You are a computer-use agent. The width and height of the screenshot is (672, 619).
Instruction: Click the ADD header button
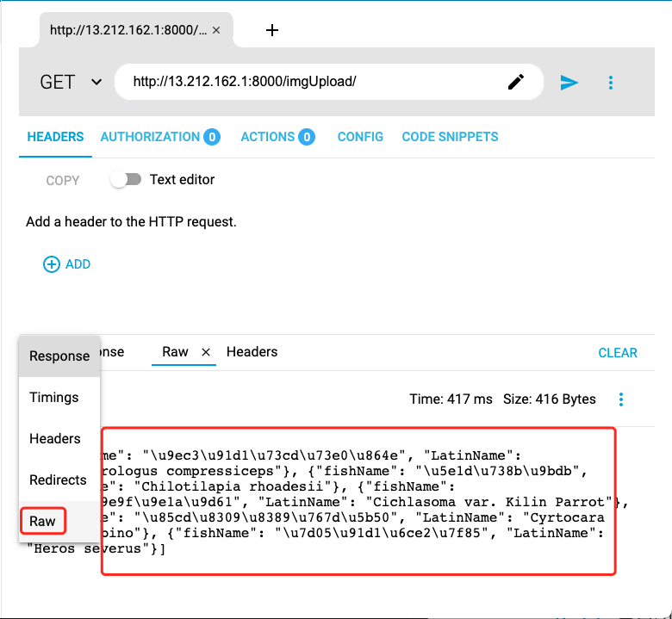click(67, 264)
